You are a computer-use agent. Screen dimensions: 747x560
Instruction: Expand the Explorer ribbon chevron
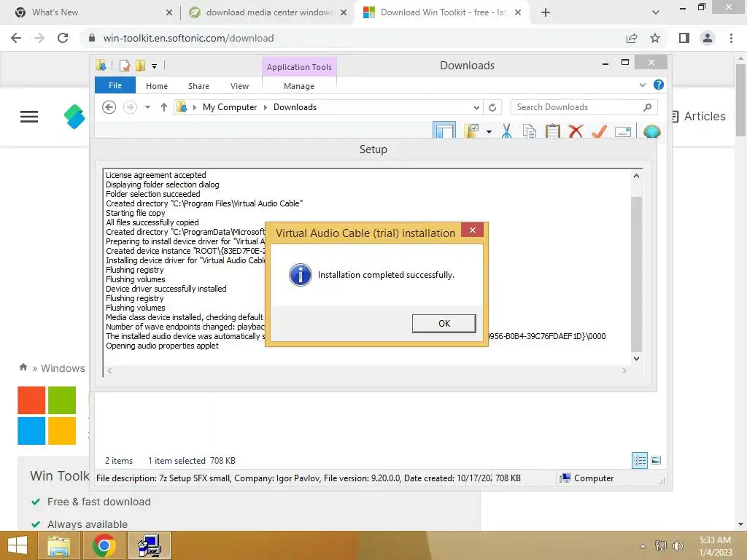pyautogui.click(x=642, y=85)
